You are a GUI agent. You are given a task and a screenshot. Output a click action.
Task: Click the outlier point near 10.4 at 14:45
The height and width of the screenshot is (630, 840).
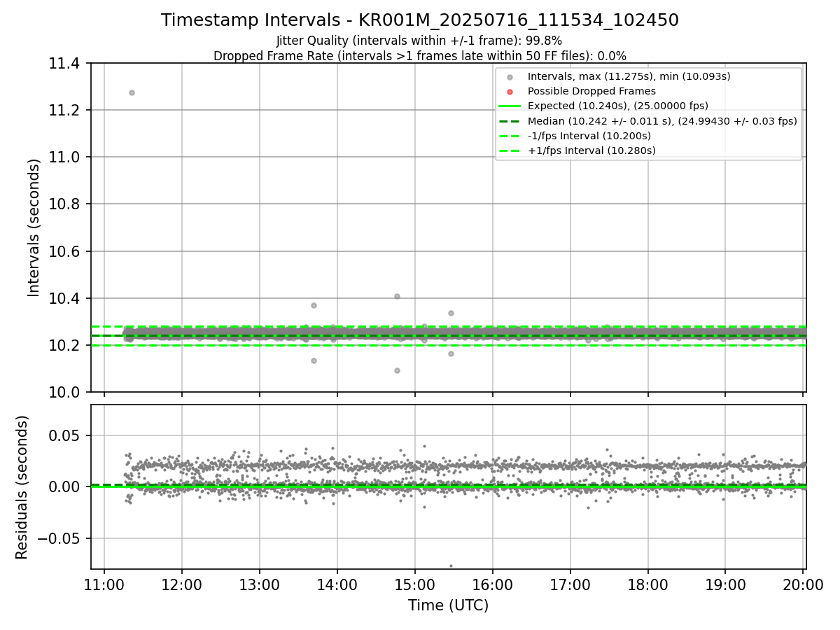pyautogui.click(x=397, y=296)
